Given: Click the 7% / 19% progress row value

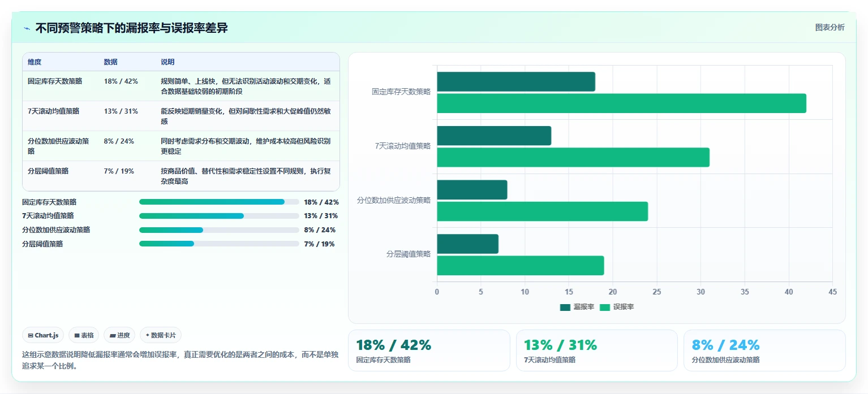Looking at the screenshot, I should pyautogui.click(x=319, y=244).
